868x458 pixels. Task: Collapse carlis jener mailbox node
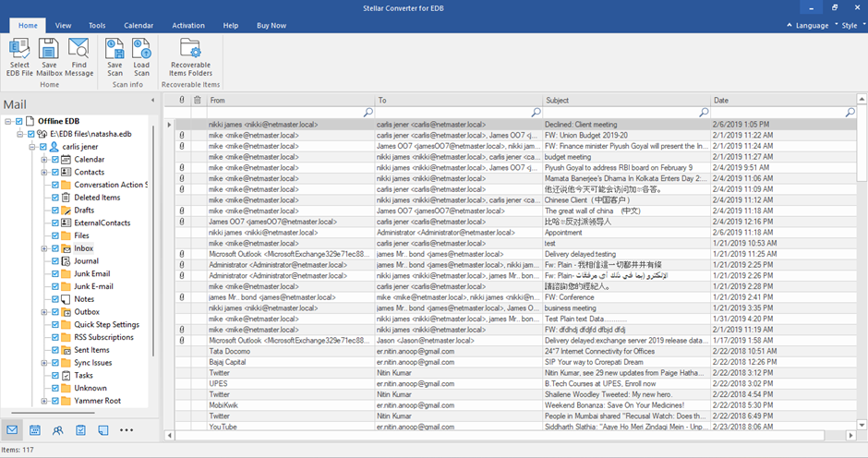click(x=32, y=147)
